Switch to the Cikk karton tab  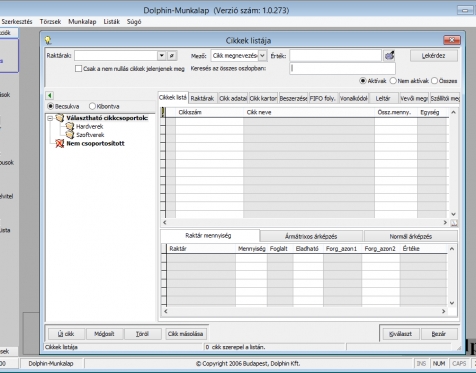(x=263, y=99)
